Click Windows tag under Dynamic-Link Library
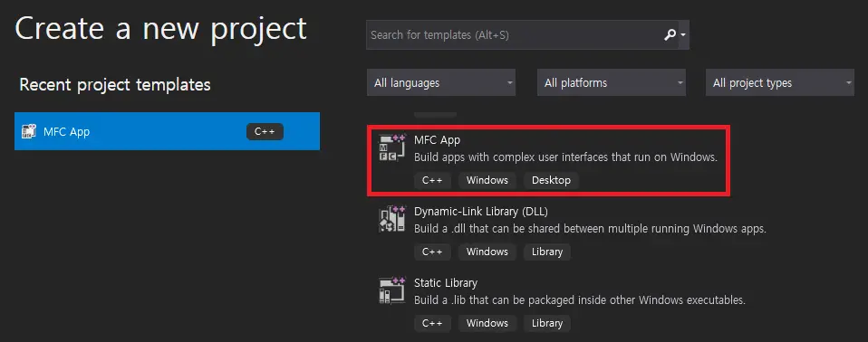Screen dimensions: 868x342 (x=487, y=252)
